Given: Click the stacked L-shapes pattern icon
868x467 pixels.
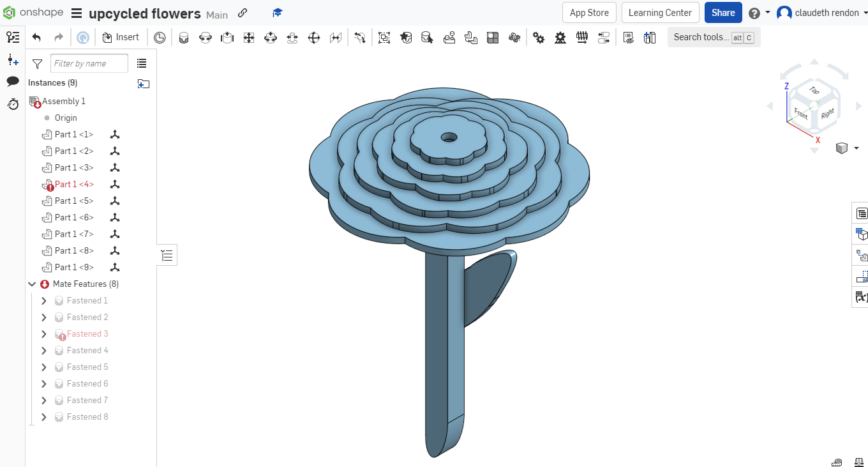Looking at the screenshot, I should point(471,38).
